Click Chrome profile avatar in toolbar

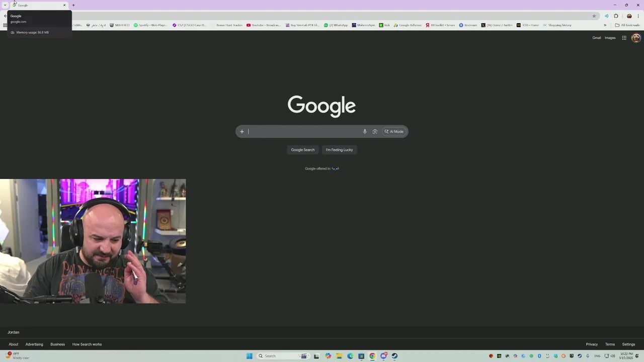tap(629, 16)
